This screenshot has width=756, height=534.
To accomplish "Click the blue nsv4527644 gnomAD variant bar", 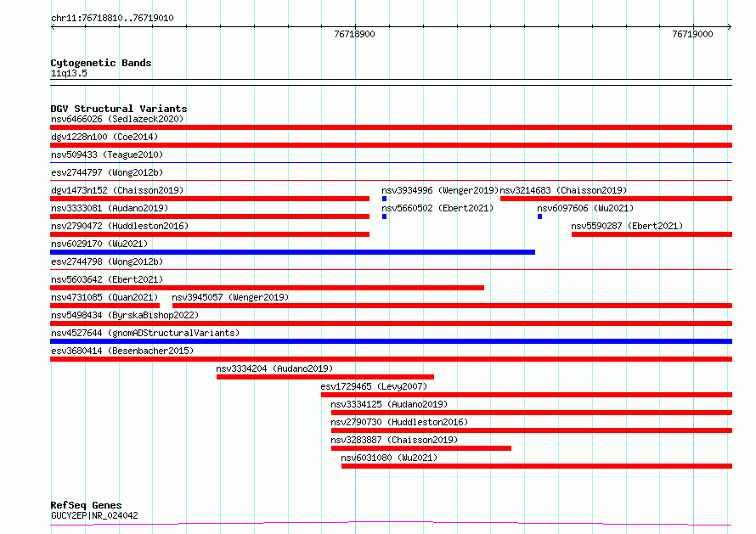I will pos(391,341).
